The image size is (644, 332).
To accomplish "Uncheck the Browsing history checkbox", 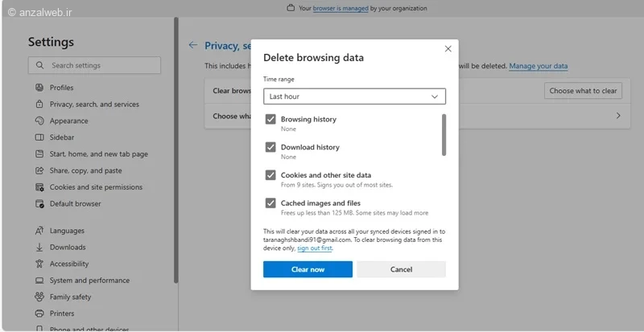I will point(270,119).
